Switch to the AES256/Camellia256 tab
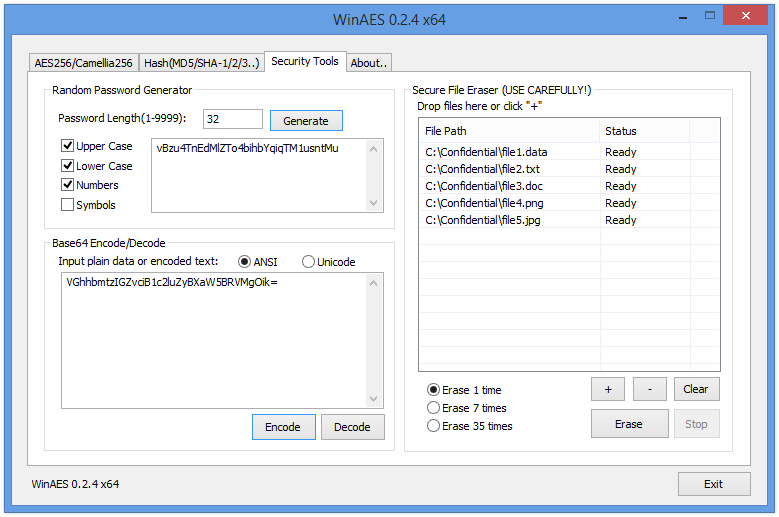Screen dimensions: 779x517 point(83,63)
